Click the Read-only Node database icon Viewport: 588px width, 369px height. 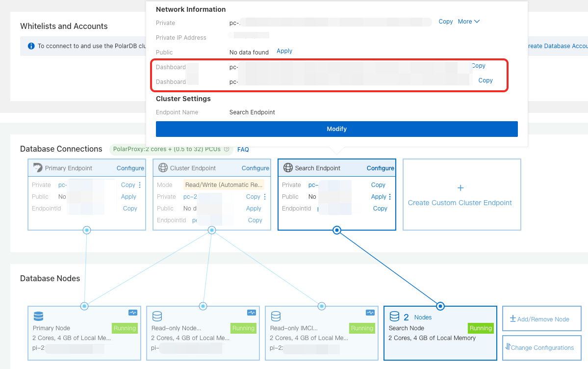(x=157, y=316)
